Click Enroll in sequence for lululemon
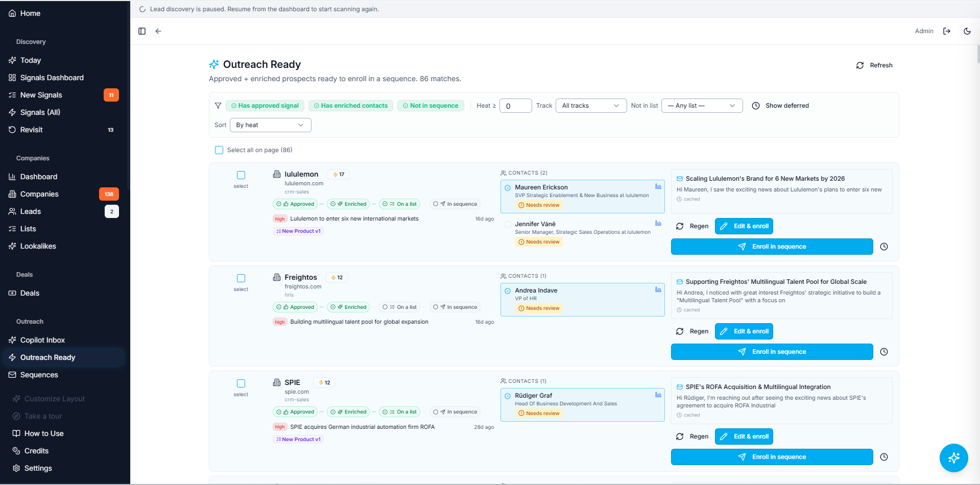Viewport: 980px width, 485px height. pyautogui.click(x=772, y=247)
